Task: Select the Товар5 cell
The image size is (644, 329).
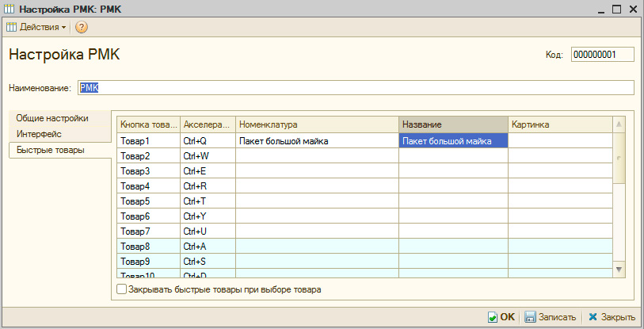Action: tap(149, 201)
